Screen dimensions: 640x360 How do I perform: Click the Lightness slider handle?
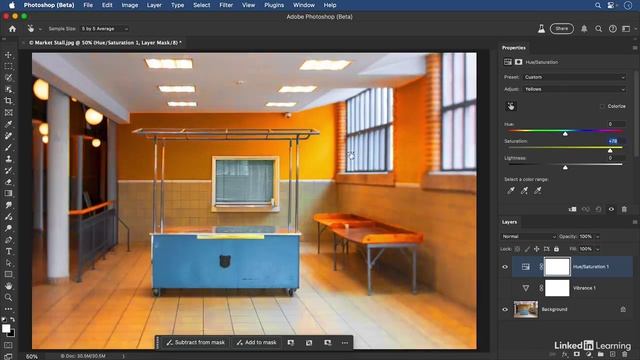coord(565,167)
